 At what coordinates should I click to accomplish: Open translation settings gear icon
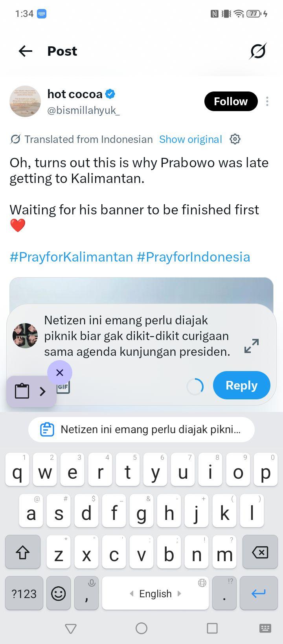coord(235,139)
